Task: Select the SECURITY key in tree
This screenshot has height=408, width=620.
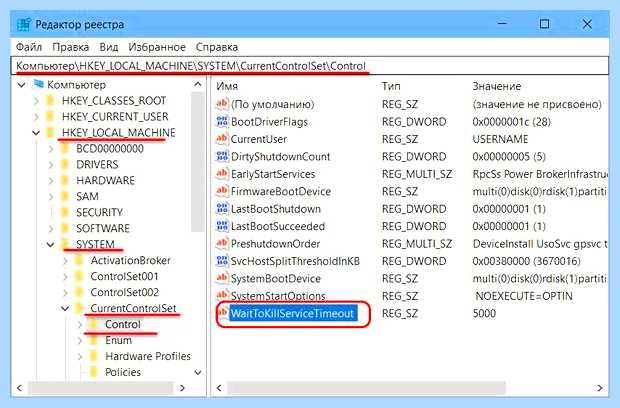Action: [99, 212]
